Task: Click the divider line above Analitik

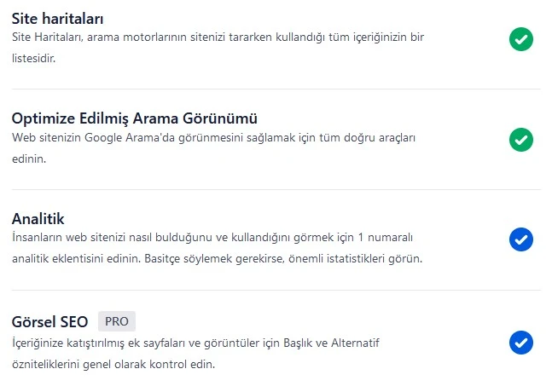Action: [276, 189]
